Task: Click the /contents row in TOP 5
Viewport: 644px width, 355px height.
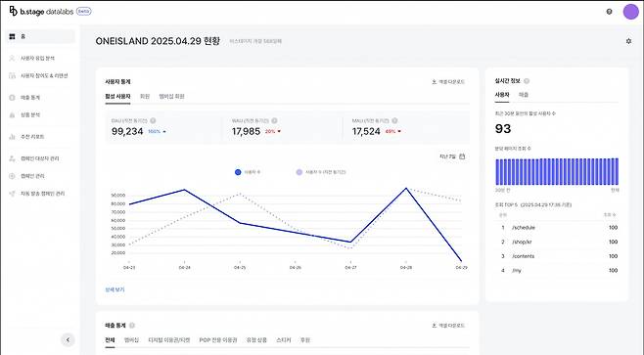Action: coord(558,256)
